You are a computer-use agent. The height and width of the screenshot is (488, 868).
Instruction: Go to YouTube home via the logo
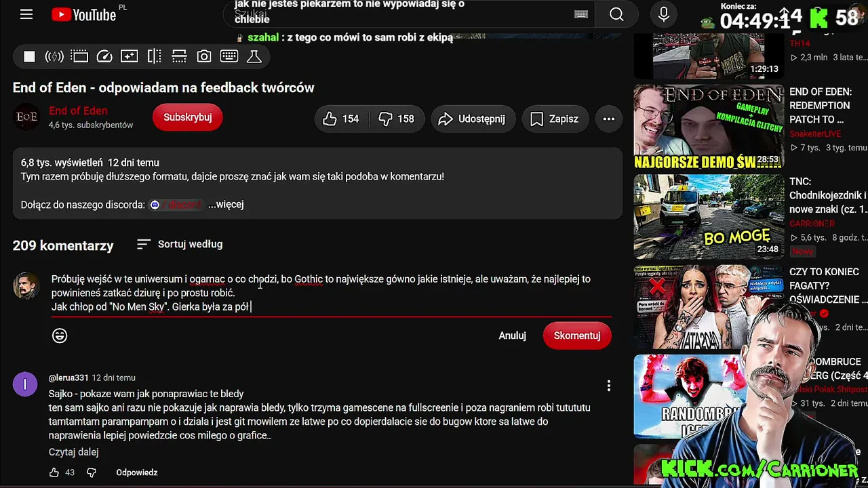pyautogui.click(x=84, y=14)
